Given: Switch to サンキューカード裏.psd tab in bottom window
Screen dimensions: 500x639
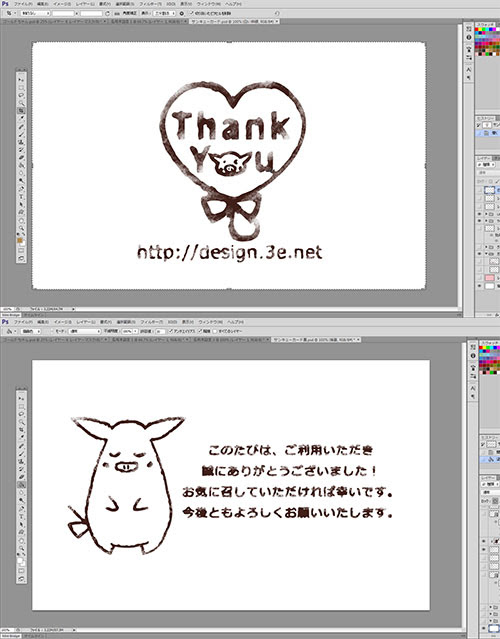Looking at the screenshot, I should (x=316, y=339).
